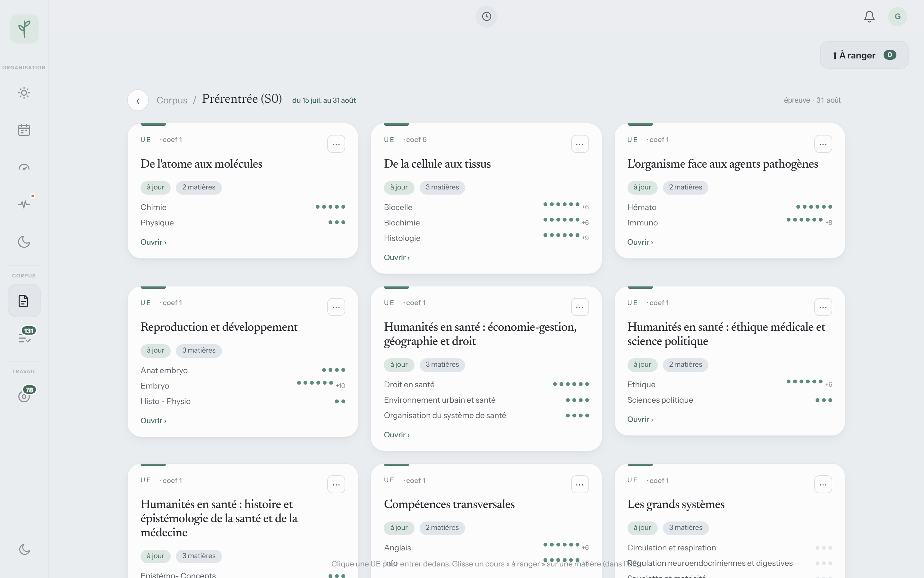Navigate to Corpus breadcrumb
Screen dimensions: 924x578
[x=172, y=100]
